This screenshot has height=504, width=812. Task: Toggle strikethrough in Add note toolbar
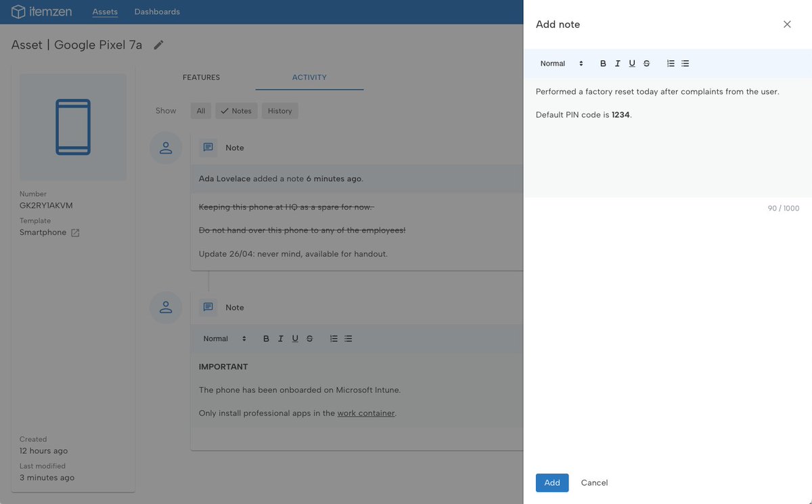646,64
